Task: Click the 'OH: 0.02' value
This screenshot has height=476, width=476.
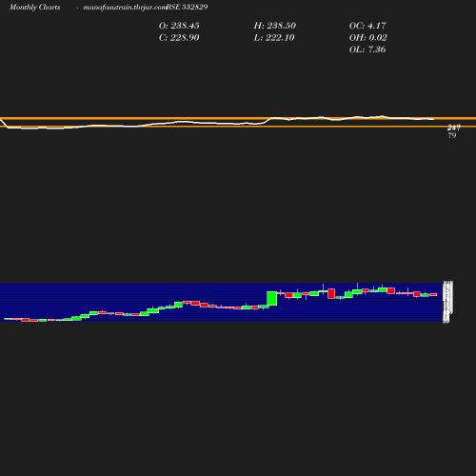Action: click(x=368, y=38)
